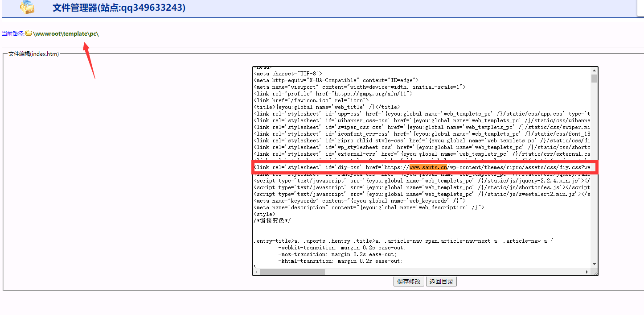The image size is (644, 315).
Task: Click the yellow folder icon in current path
Action: [x=29, y=33]
